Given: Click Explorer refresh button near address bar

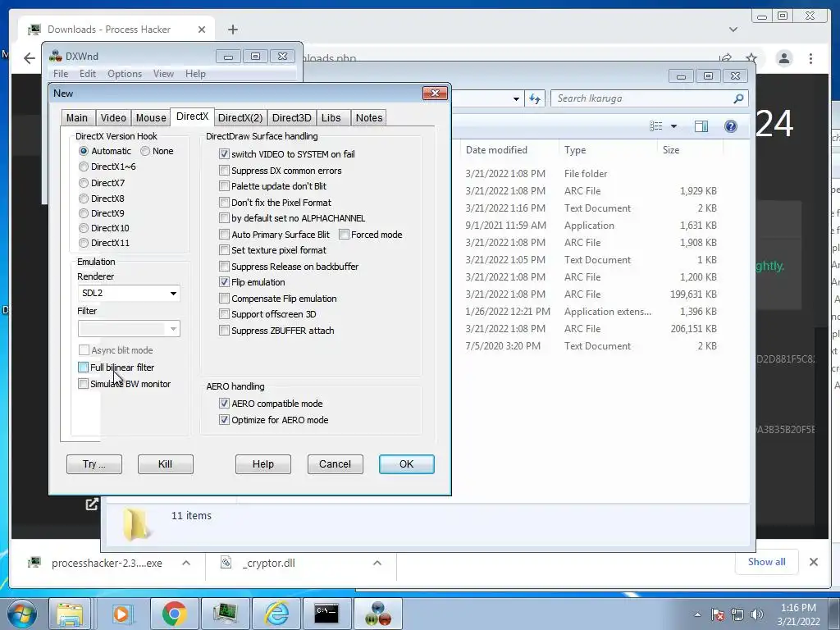Looking at the screenshot, I should (535, 98).
